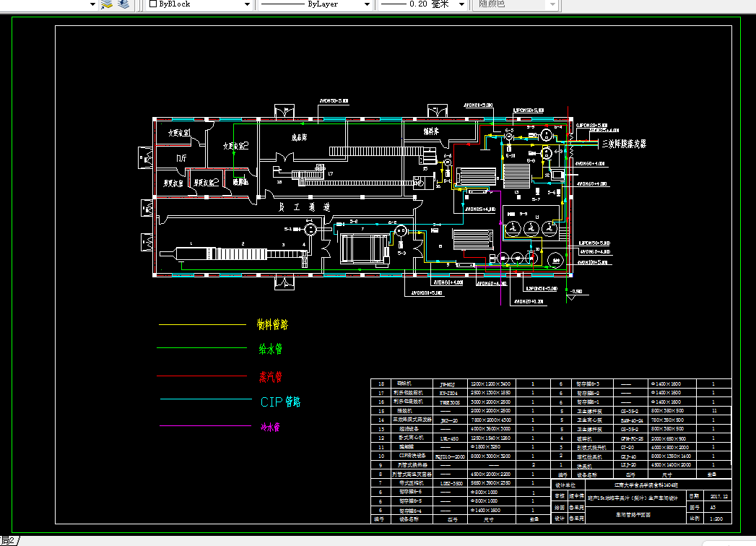This screenshot has width=756, height=546.
Task: Click the 辅料库 room label
Action: (431, 131)
